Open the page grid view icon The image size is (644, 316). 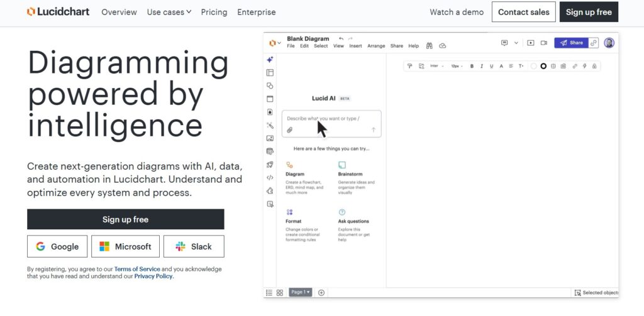click(280, 293)
